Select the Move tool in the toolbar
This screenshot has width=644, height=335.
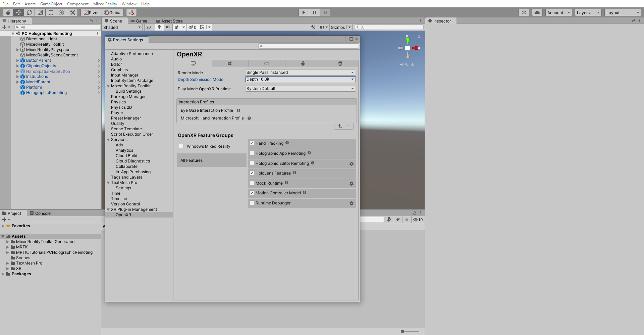point(19,12)
